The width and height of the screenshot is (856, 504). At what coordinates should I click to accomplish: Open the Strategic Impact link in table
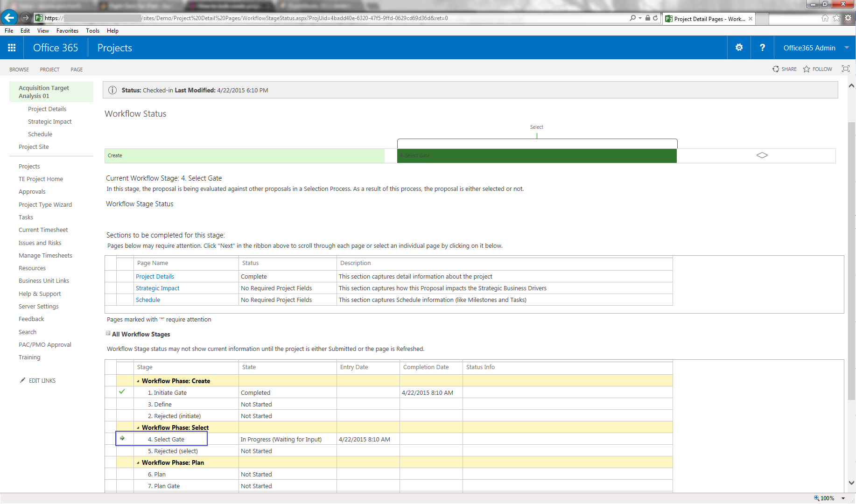(158, 288)
